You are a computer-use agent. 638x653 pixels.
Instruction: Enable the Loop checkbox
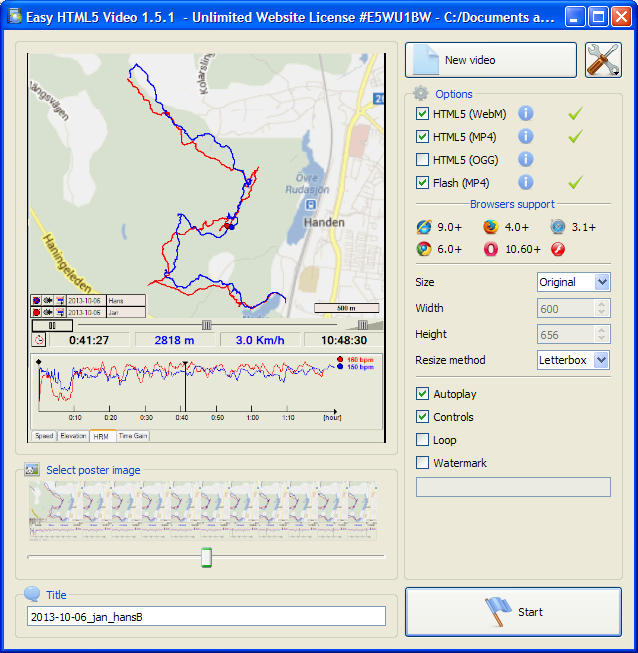coord(422,439)
